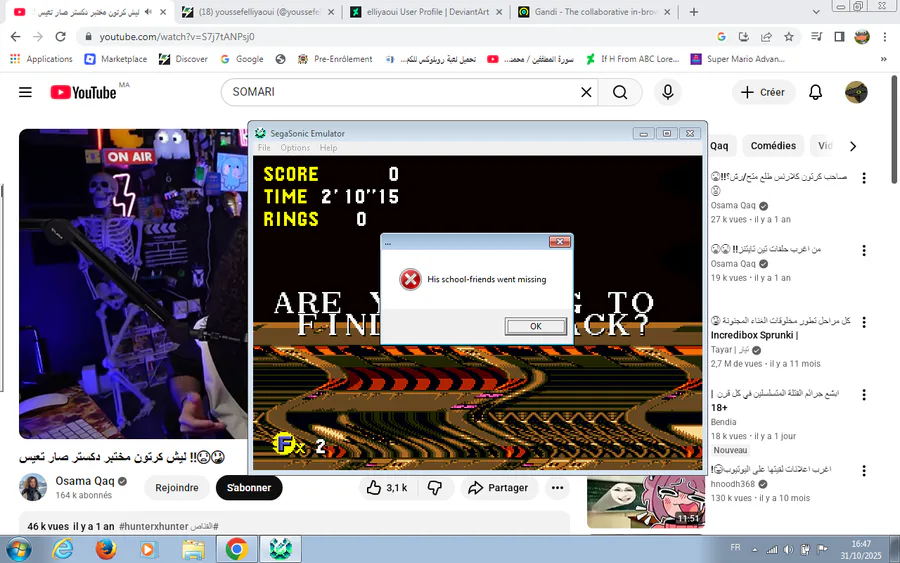
Task: Clear the SOMARI search text
Action: tap(586, 92)
